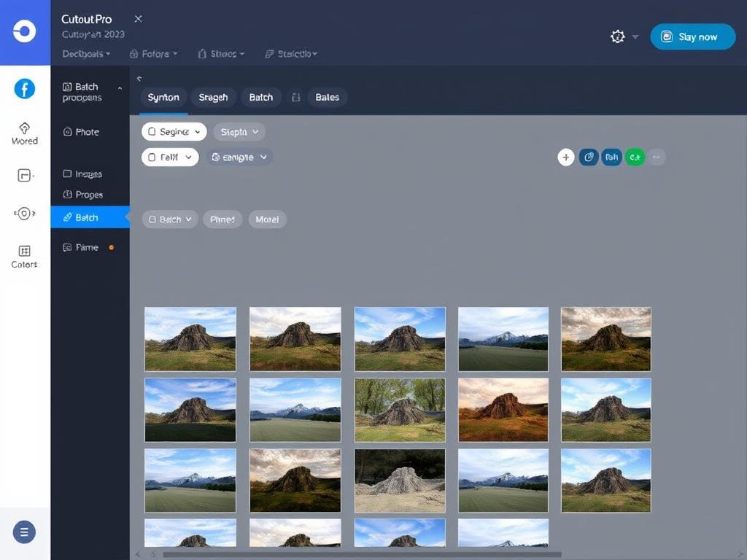Toggle the checkbox in the white Falif pill
Screen dimensions: 747x560
point(152,157)
